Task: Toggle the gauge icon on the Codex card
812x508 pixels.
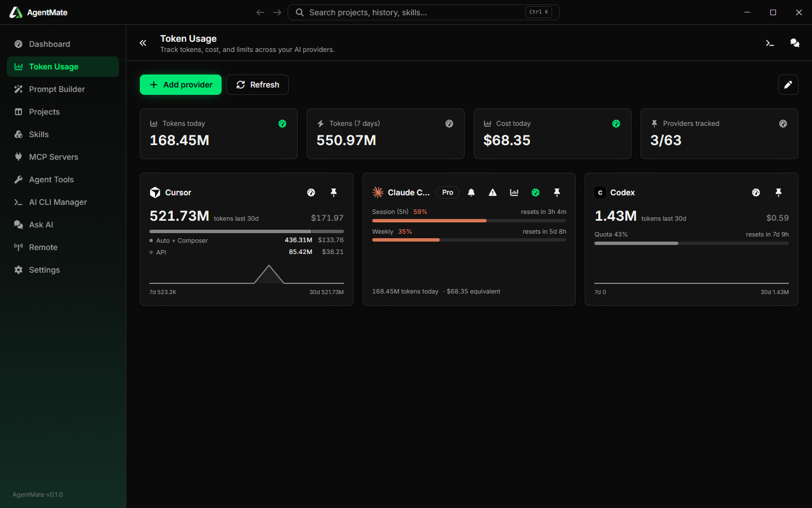Action: click(756, 192)
